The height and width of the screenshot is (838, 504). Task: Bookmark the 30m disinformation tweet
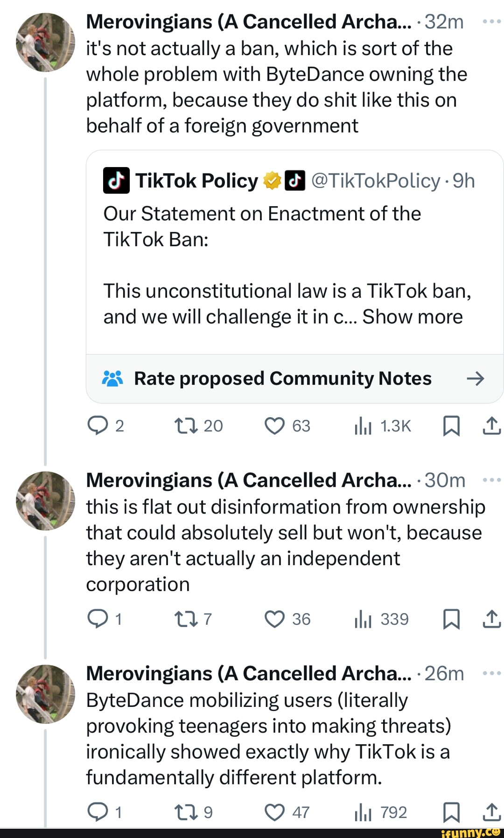pos(451,619)
